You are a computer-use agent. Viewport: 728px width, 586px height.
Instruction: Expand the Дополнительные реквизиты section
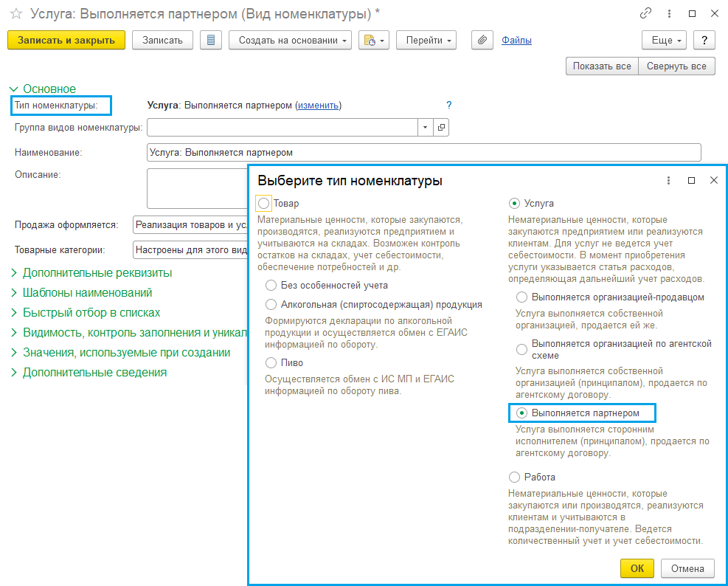coord(97,273)
